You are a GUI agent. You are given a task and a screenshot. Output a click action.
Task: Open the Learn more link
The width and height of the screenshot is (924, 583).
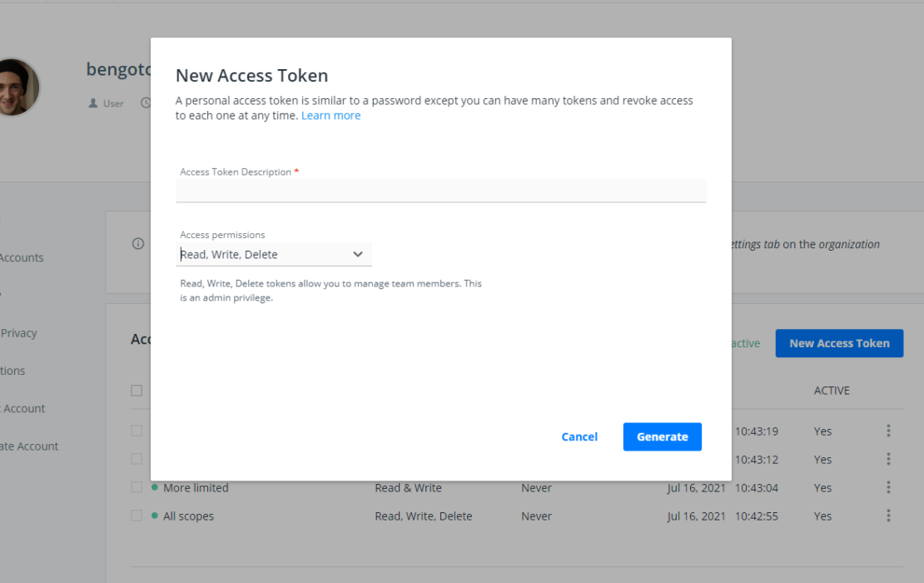[330, 116]
